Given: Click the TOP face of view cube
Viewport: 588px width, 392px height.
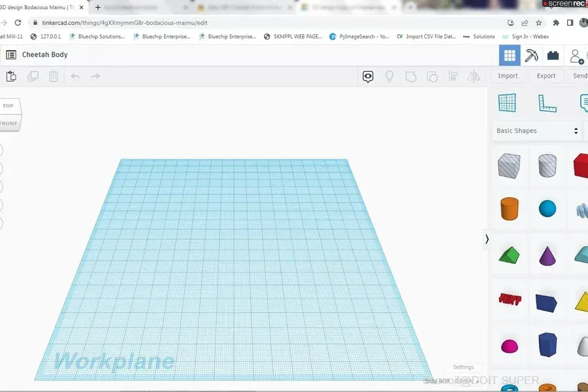Looking at the screenshot, I should point(8,106).
